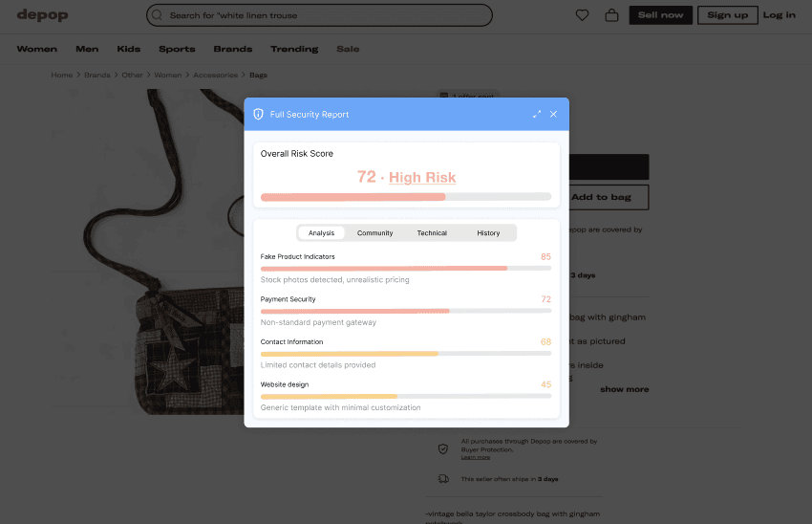Click the 'Overall Risk Score' heading
Viewport: 812px width, 524px height.
(297, 153)
